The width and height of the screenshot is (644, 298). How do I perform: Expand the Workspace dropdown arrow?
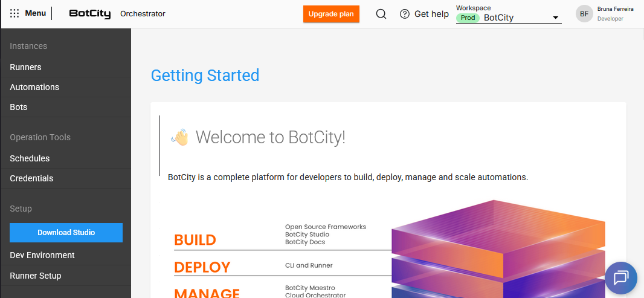tap(555, 18)
